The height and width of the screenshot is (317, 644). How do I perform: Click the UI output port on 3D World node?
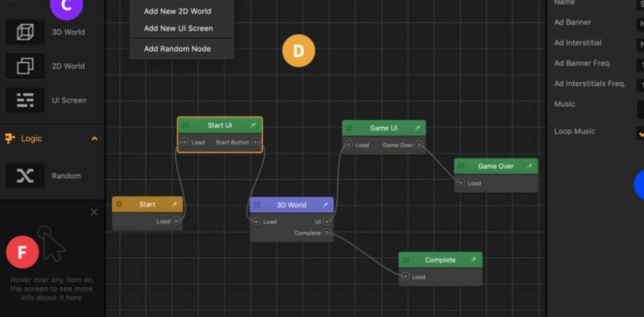tap(327, 222)
